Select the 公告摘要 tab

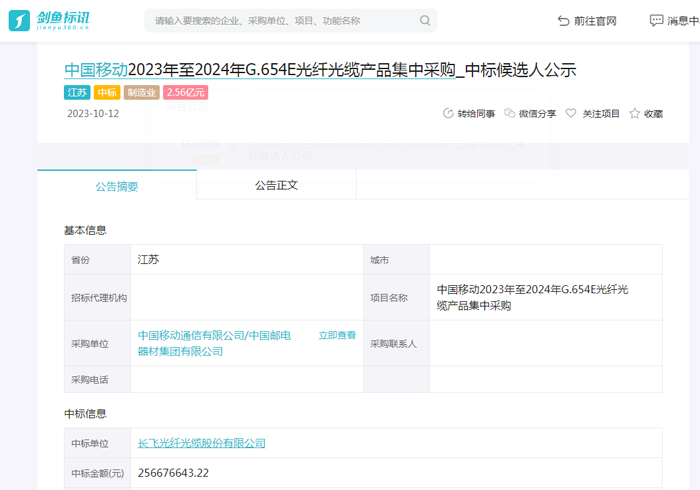(x=117, y=186)
